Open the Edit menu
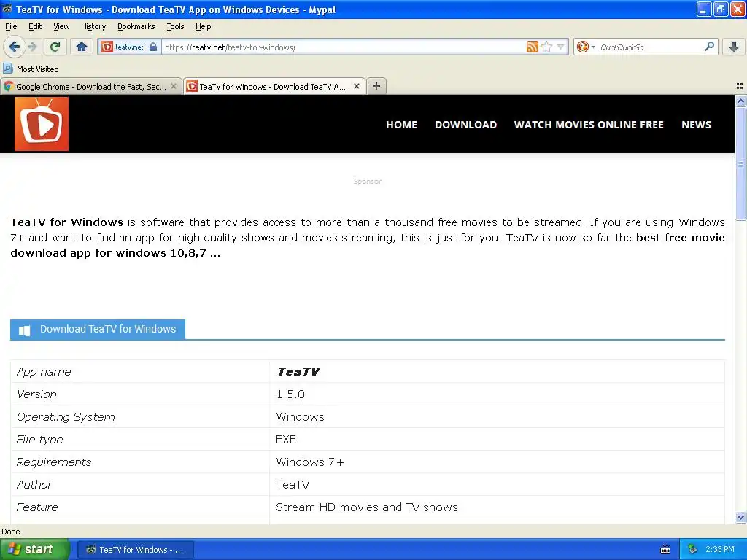The width and height of the screenshot is (747, 560). [x=35, y=26]
